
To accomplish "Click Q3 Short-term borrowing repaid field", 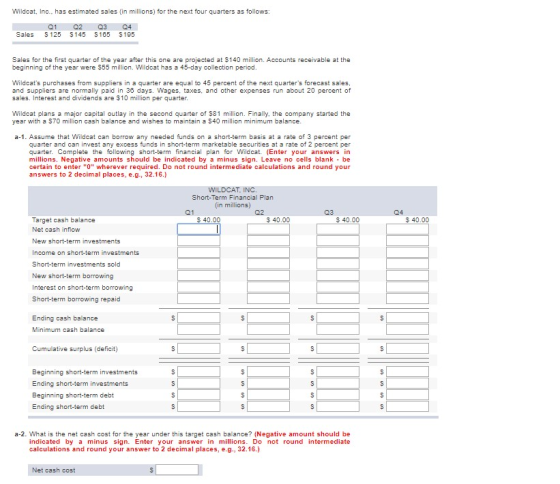I will pyautogui.click(x=338, y=299).
